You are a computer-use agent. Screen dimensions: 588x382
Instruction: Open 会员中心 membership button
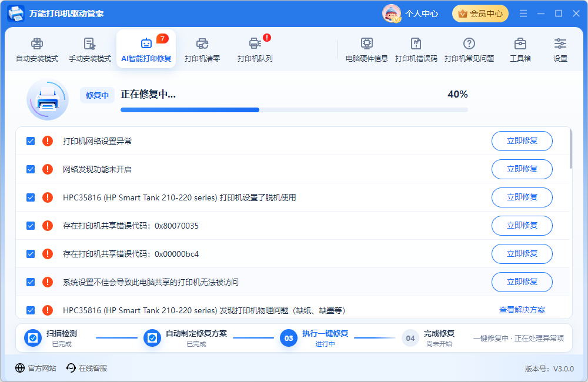[x=480, y=14]
